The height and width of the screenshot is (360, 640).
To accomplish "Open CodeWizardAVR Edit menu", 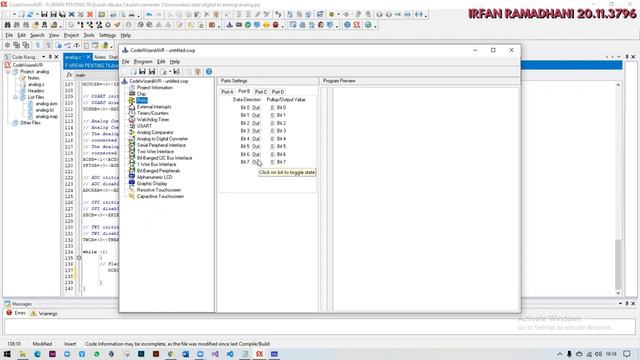I will 161,62.
